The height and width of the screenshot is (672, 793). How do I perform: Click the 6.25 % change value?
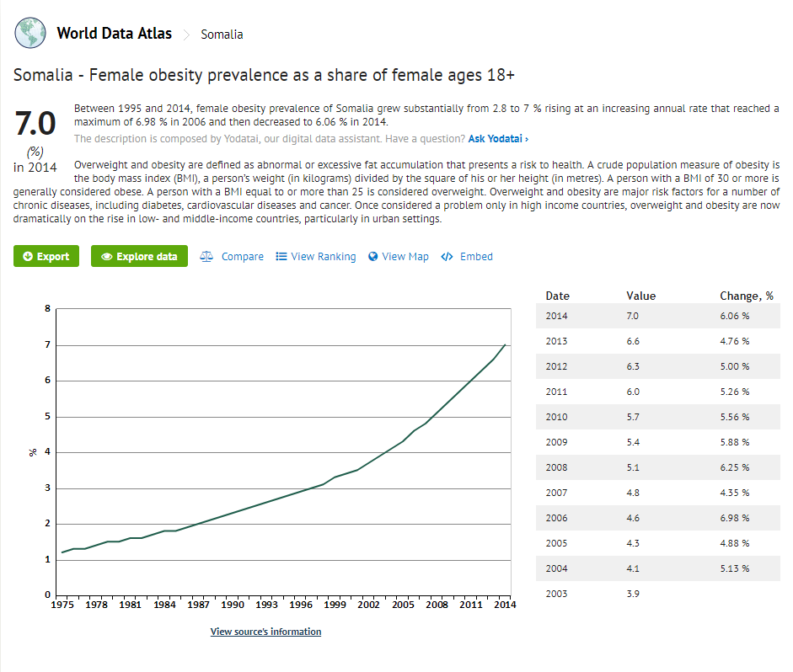tap(735, 467)
